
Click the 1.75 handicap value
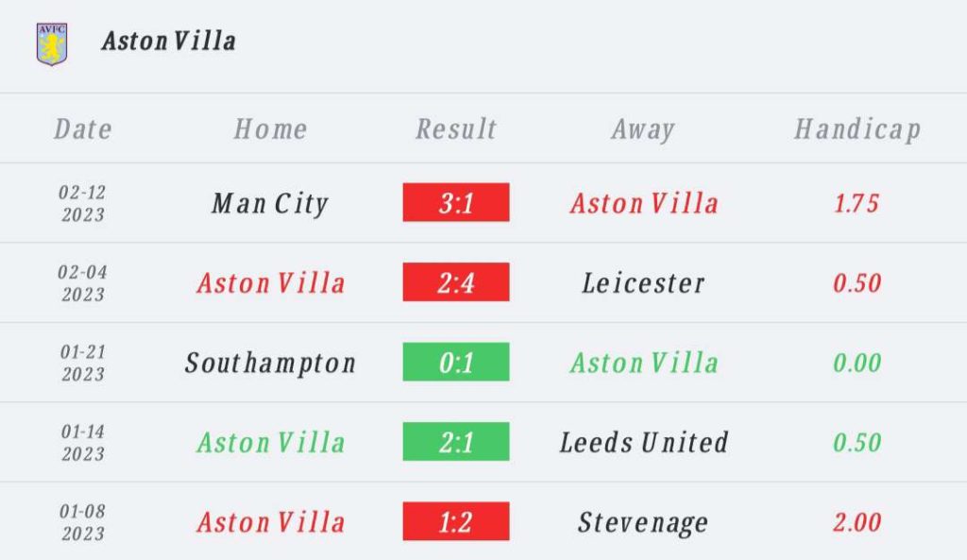pyautogui.click(x=857, y=203)
